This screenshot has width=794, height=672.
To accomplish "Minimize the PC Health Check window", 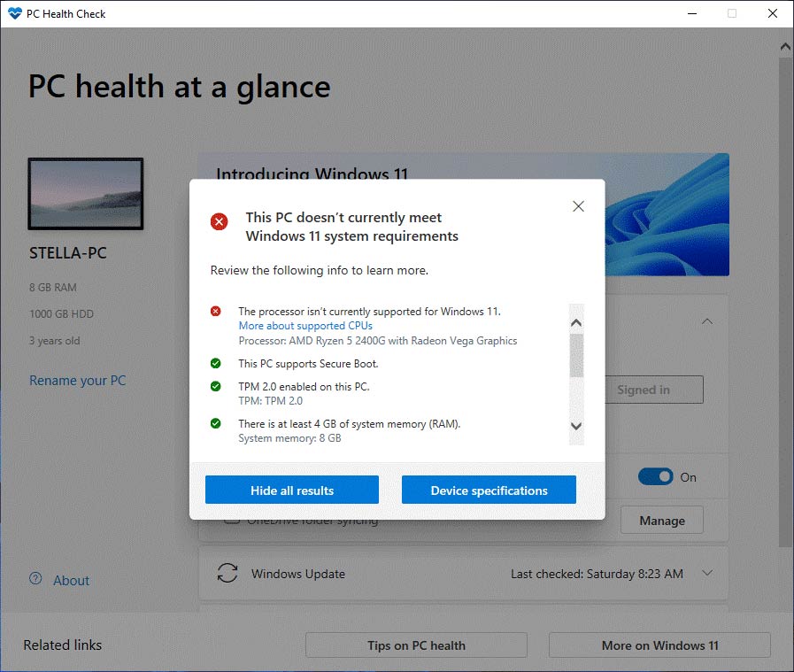I will coord(692,13).
